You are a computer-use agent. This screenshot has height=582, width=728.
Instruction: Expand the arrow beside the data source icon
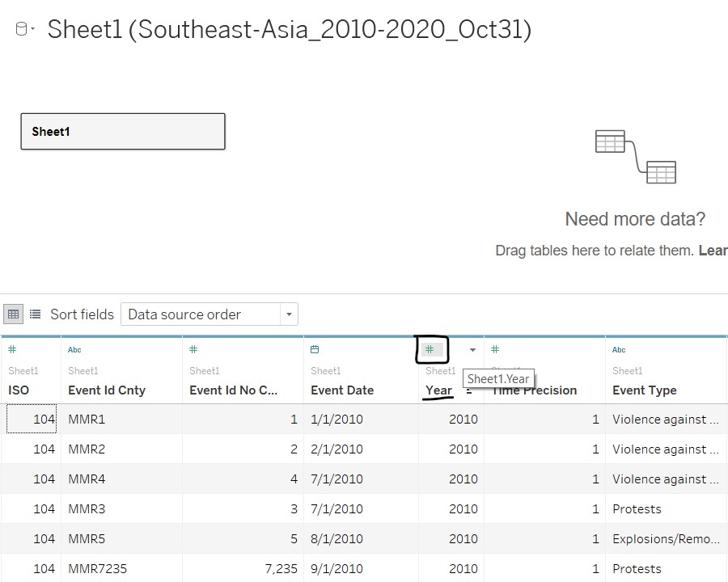[x=32, y=29]
